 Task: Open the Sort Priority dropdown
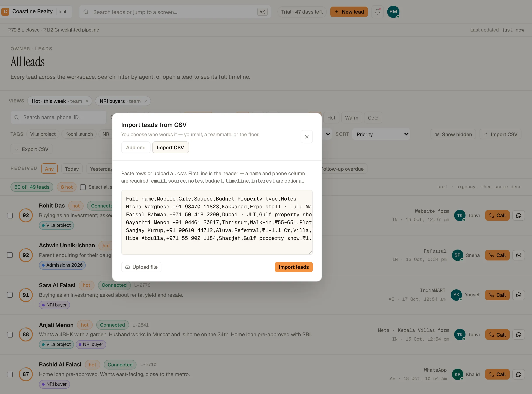pos(381,134)
